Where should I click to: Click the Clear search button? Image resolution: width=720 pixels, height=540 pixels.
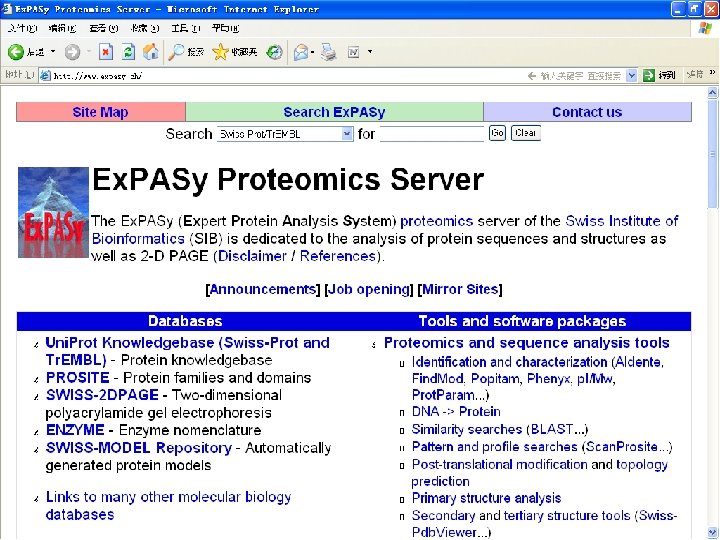coord(526,133)
